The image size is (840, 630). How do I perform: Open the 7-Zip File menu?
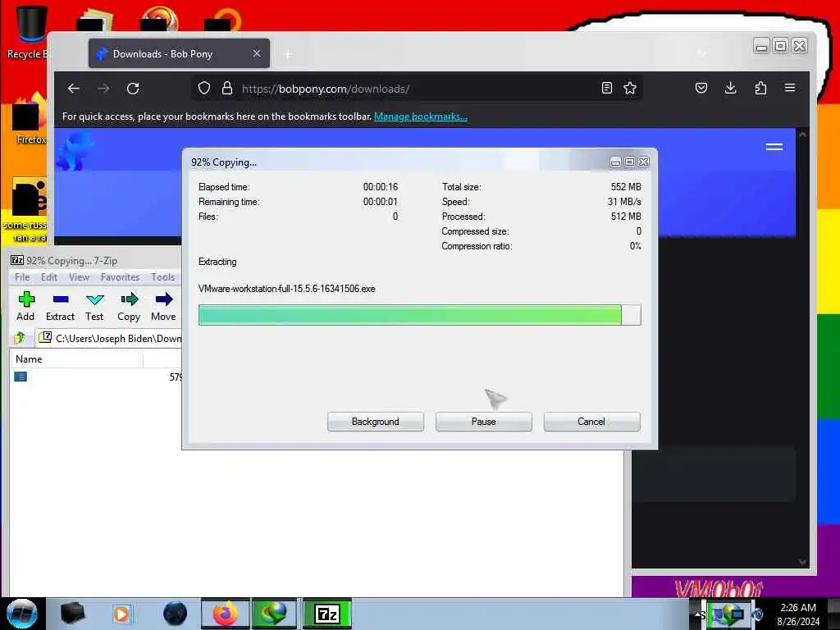pyautogui.click(x=22, y=277)
